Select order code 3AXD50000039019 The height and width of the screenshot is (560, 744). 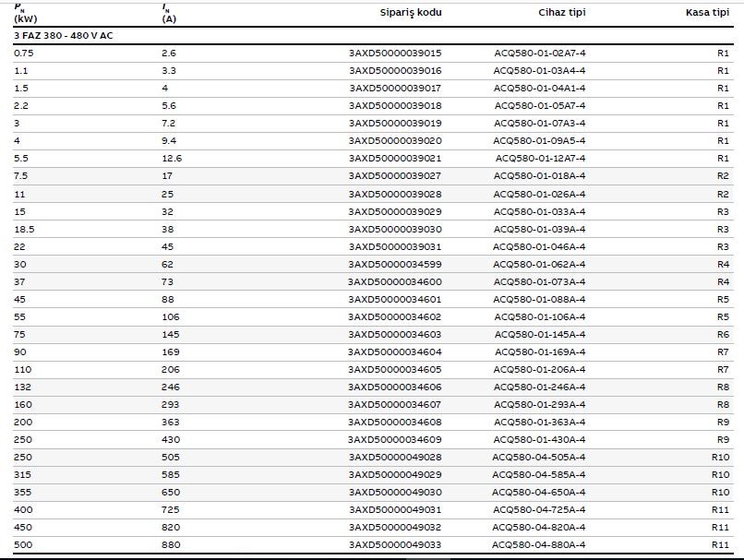(395, 124)
